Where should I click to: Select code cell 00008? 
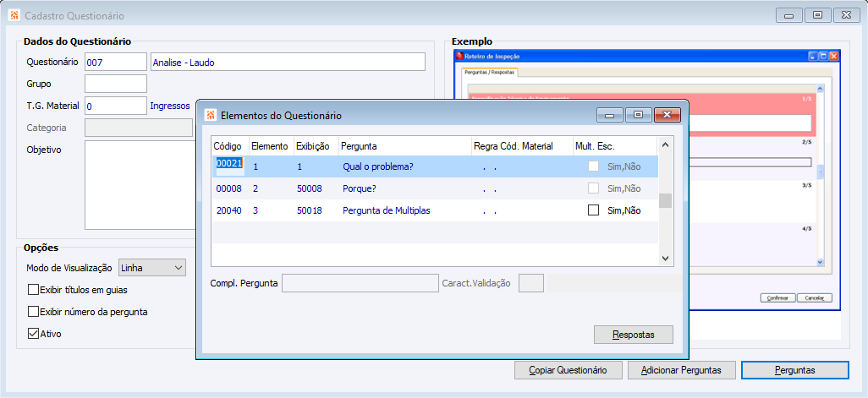tap(229, 188)
